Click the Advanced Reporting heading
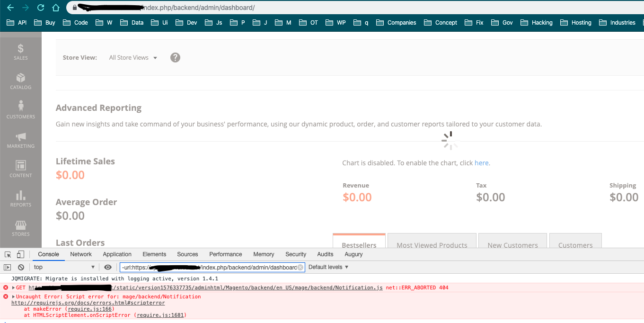This screenshot has height=323, width=644. coord(98,108)
